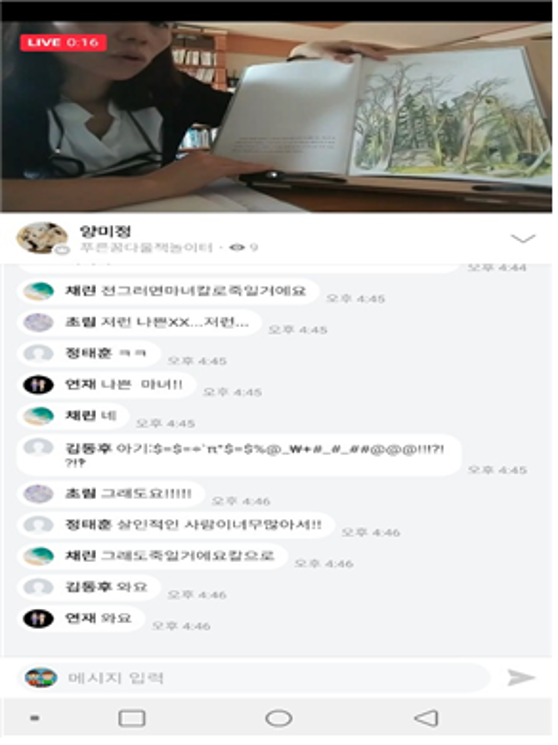This screenshot has height=745, width=558.
Task: Tap your own avatar beside message input
Action: (41, 678)
